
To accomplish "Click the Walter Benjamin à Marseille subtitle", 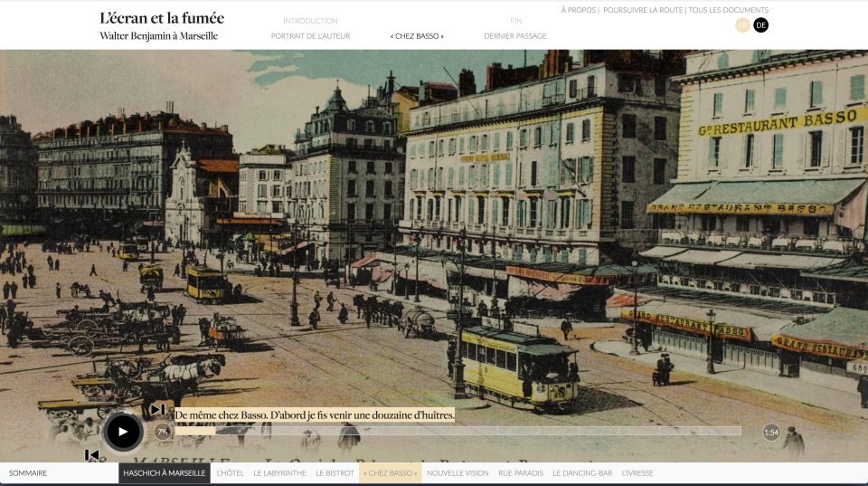I will pos(159,36).
